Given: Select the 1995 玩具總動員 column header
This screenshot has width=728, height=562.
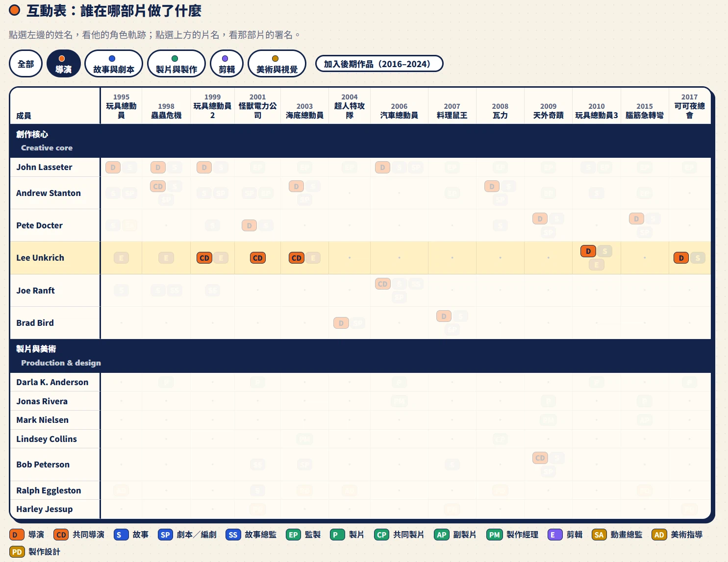Looking at the screenshot, I should [x=121, y=106].
